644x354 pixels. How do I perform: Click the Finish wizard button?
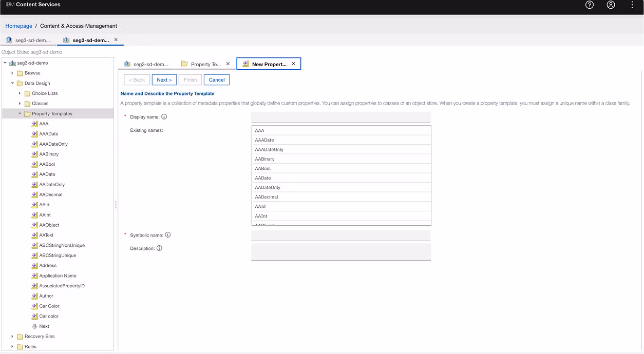[190, 80]
